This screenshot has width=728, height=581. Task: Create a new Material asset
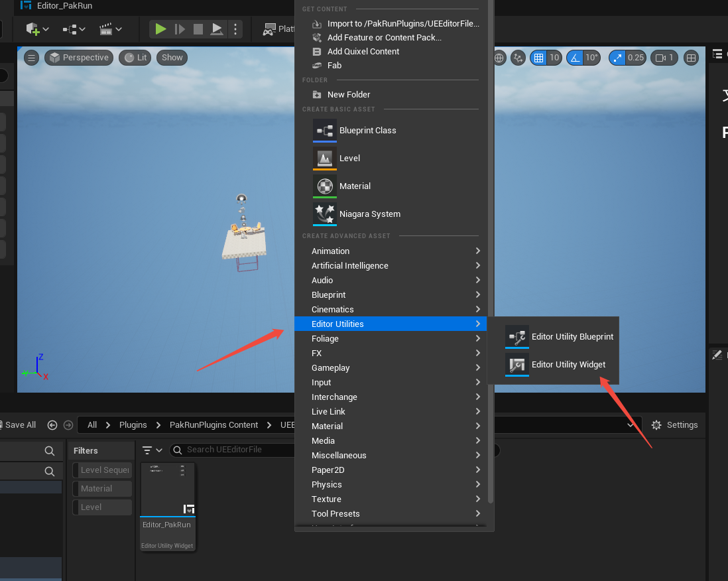pos(391,186)
